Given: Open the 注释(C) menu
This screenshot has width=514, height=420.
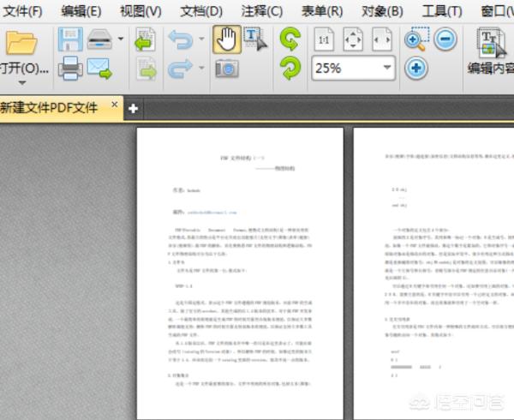Looking at the screenshot, I should pyautogui.click(x=261, y=11).
